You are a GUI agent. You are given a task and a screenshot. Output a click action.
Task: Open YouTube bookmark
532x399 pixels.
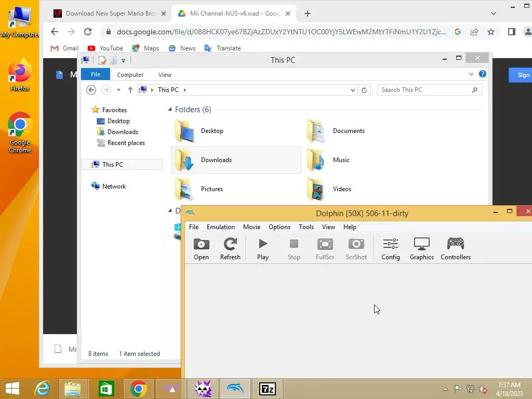point(105,48)
